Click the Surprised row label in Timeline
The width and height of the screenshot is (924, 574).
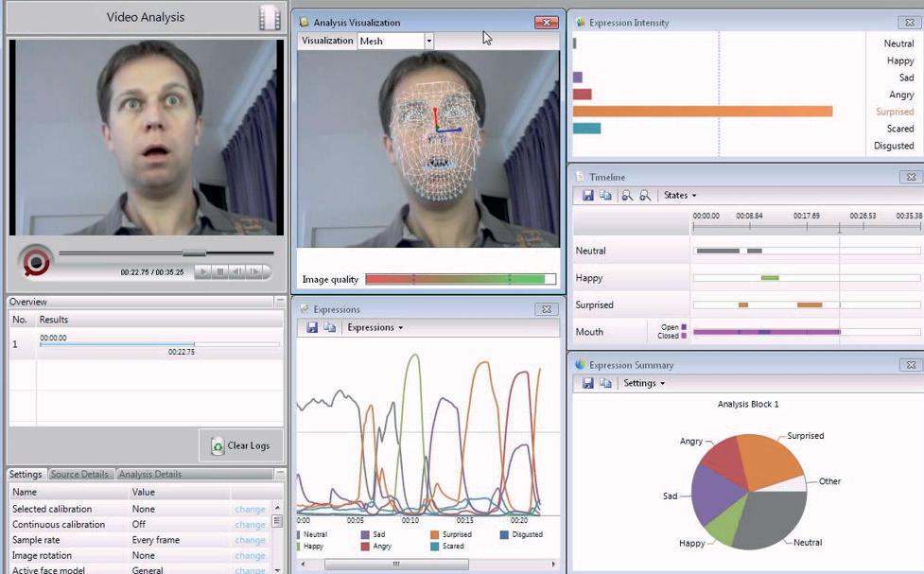(x=594, y=304)
